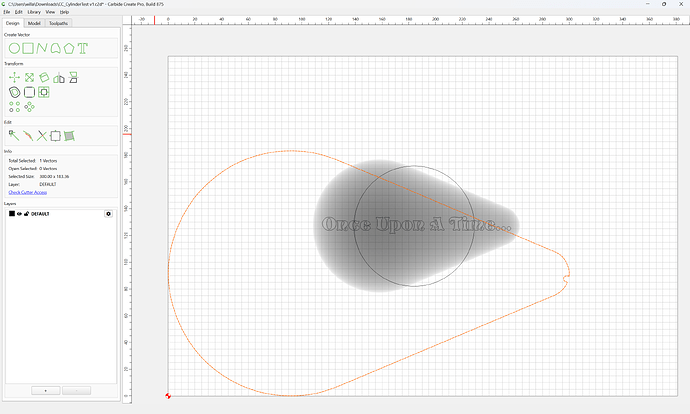
Task: Open the Linear Array tool
Action: coord(14,106)
